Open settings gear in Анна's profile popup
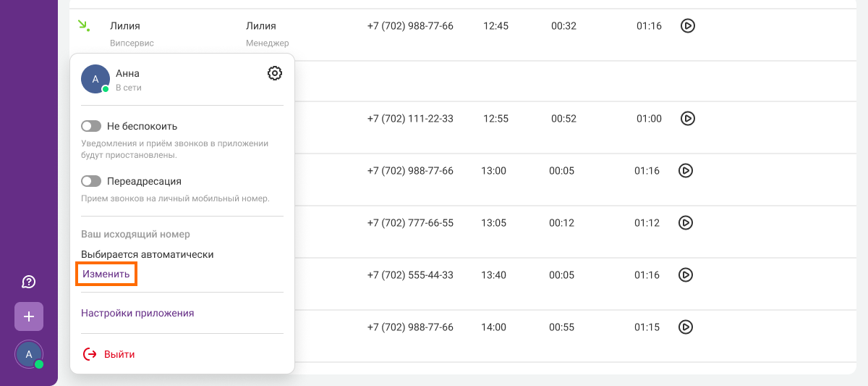 [275, 73]
